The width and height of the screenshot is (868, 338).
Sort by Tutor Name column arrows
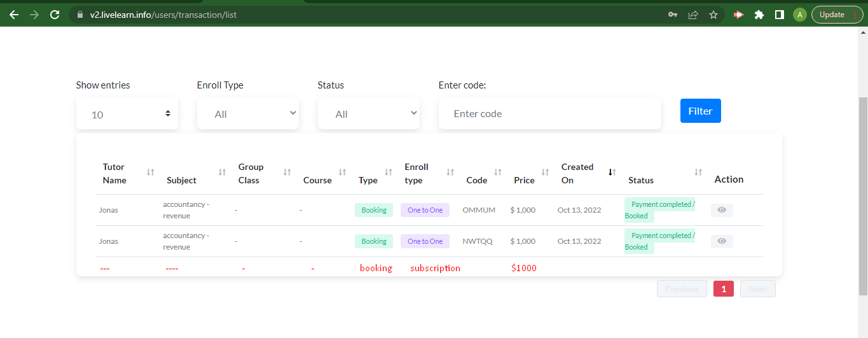point(151,173)
